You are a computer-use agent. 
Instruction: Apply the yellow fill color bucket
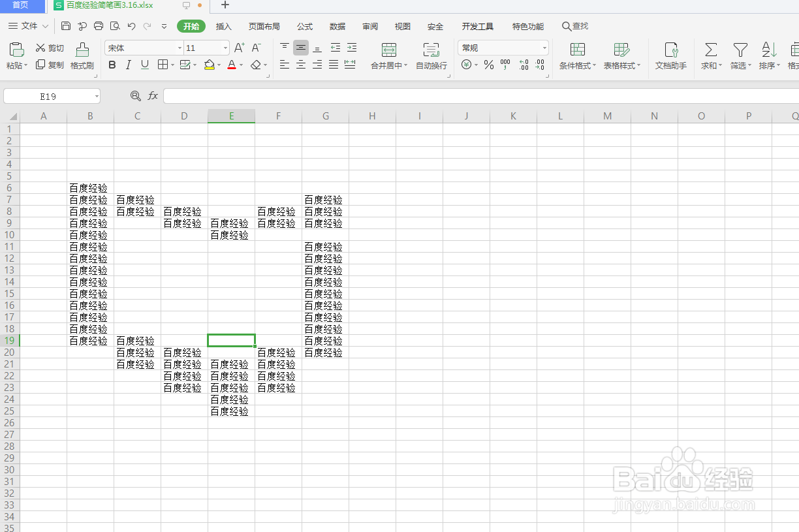(x=209, y=65)
